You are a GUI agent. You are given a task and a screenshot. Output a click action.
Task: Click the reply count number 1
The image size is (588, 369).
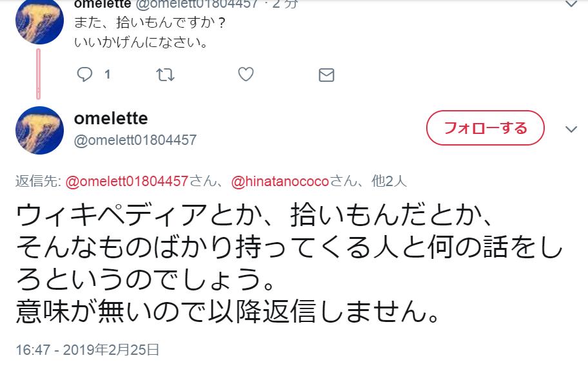(x=107, y=75)
